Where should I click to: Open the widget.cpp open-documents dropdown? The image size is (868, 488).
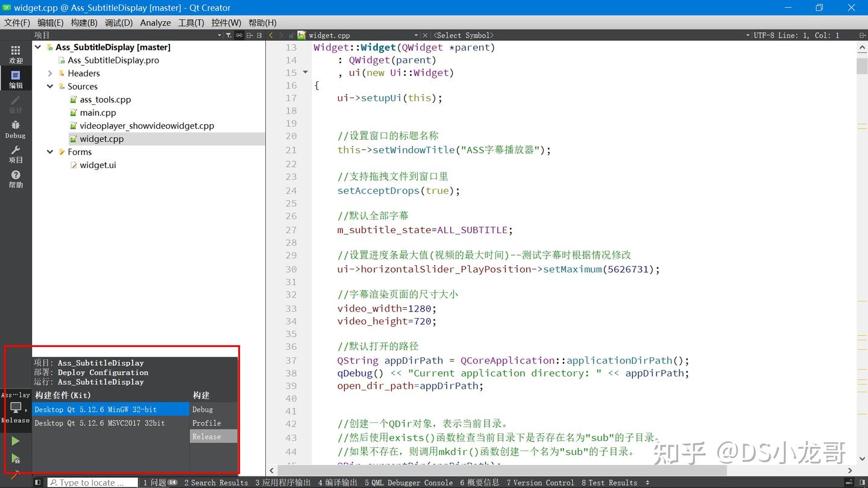click(x=416, y=36)
